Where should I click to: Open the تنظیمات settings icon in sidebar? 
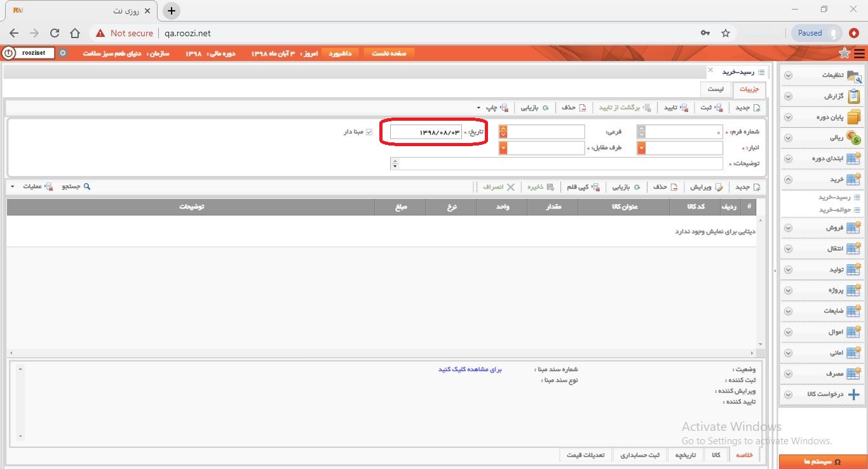[x=854, y=76]
